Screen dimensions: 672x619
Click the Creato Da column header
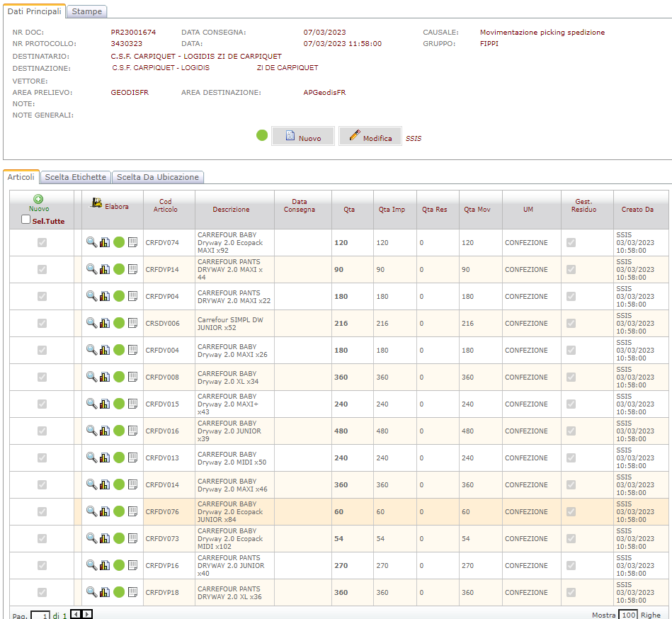(637, 209)
